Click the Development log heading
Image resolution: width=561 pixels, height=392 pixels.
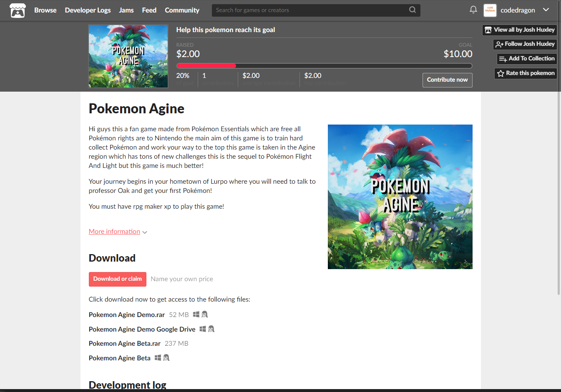coord(128,385)
